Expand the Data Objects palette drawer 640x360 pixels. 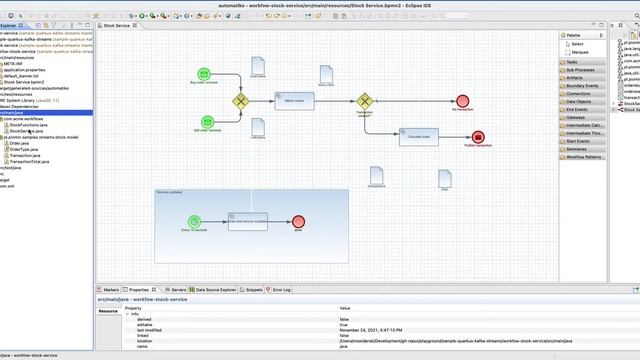click(582, 102)
